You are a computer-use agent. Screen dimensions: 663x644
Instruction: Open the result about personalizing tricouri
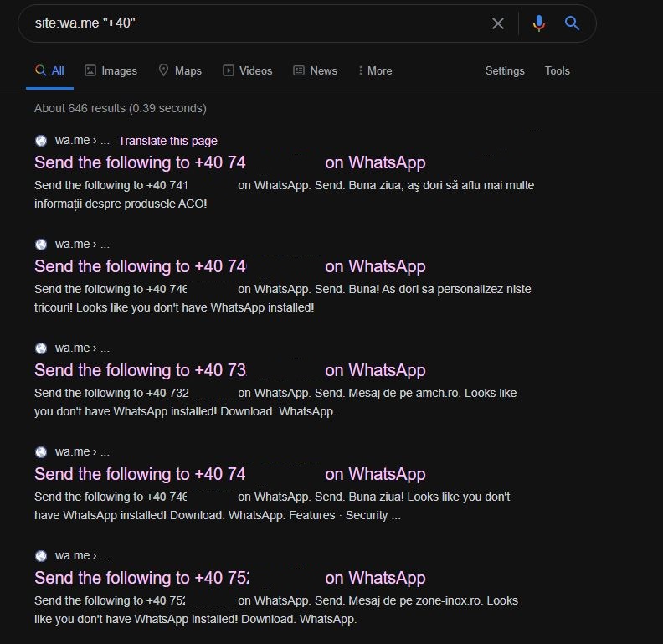(x=230, y=266)
